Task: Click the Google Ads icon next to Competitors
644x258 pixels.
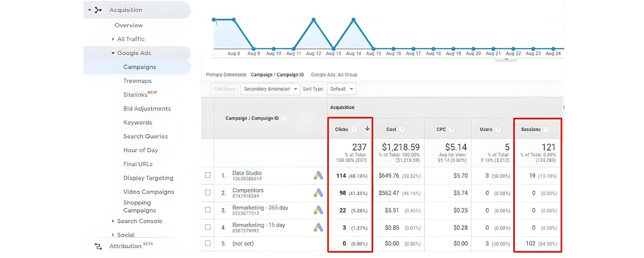Action: pyautogui.click(x=318, y=193)
